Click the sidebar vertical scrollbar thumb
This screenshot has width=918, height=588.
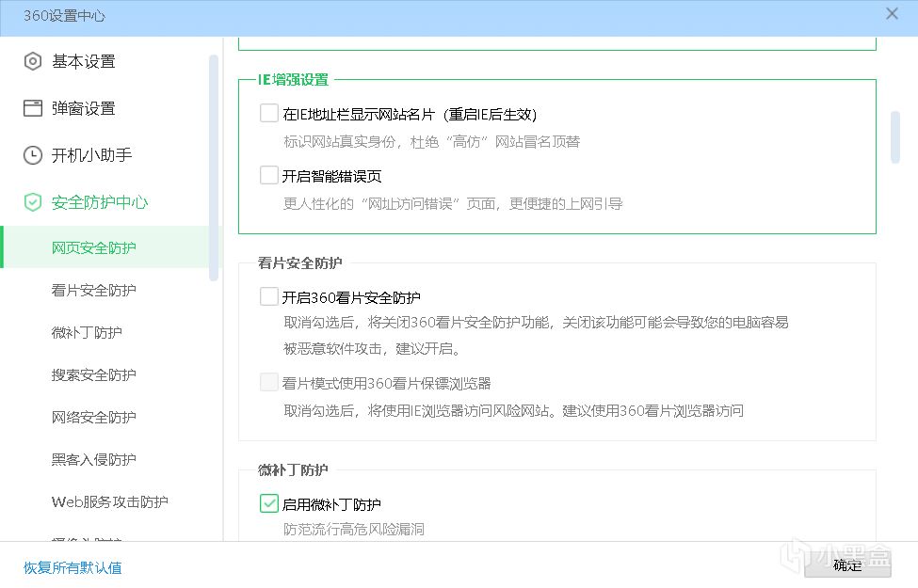click(214, 167)
